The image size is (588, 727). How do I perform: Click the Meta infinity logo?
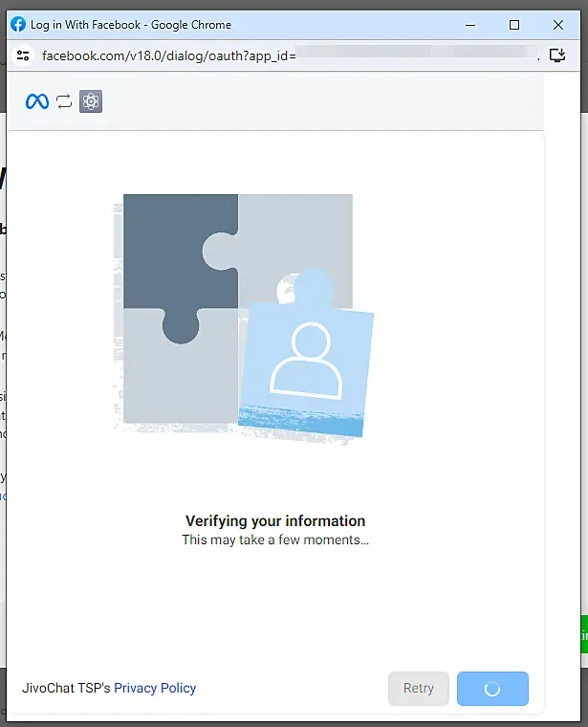[x=37, y=101]
